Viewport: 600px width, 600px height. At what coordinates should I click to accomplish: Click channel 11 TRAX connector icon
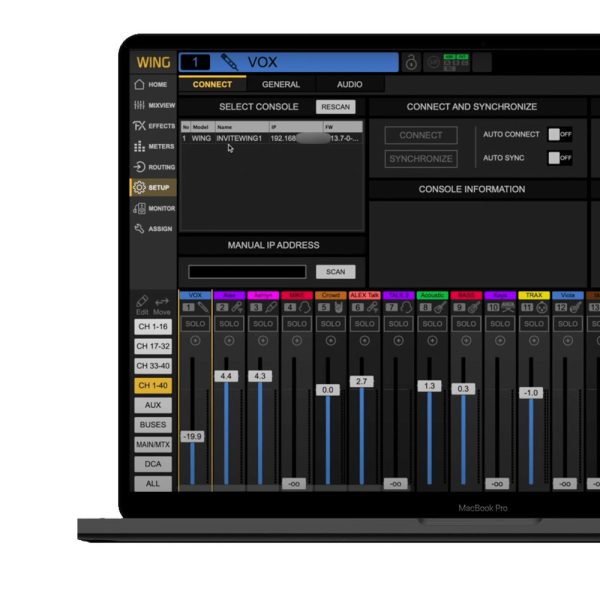coord(542,307)
